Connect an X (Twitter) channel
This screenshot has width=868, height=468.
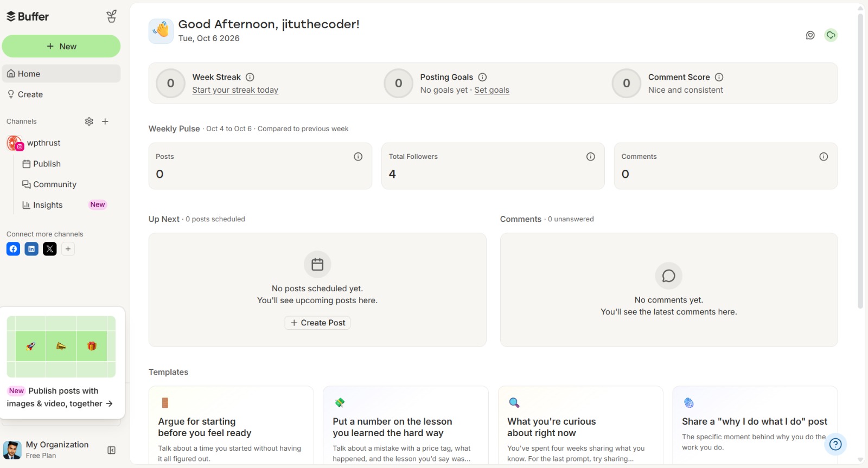pos(50,249)
